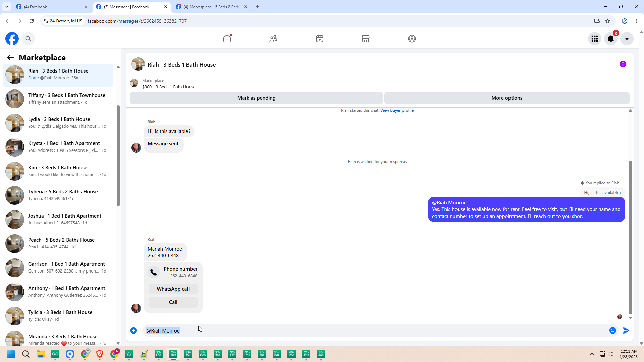Image resolution: width=644 pixels, height=362 pixels.
Task: Click the phone icon in number card
Action: [154, 272]
